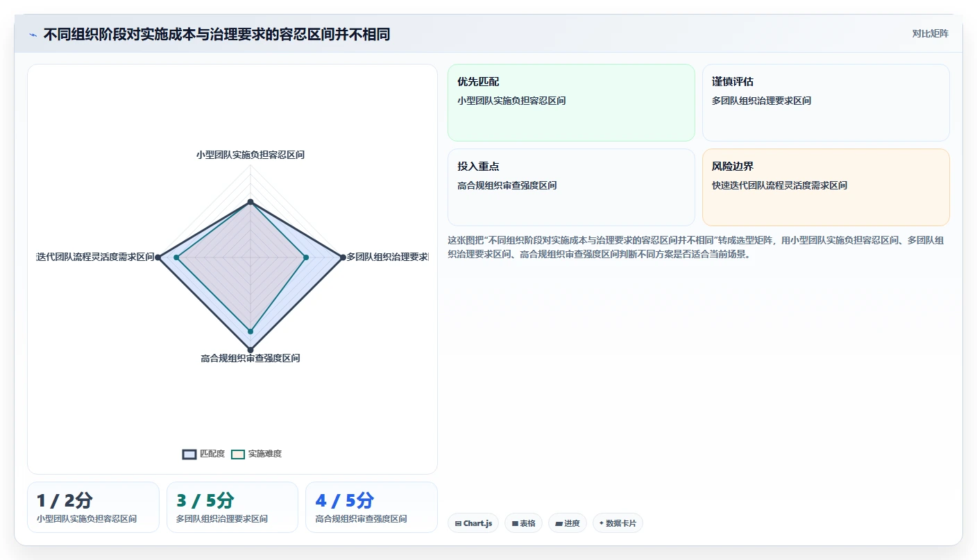The width and height of the screenshot is (977, 560).
Task: Open the 优先匹配 green card
Action: pos(571,103)
